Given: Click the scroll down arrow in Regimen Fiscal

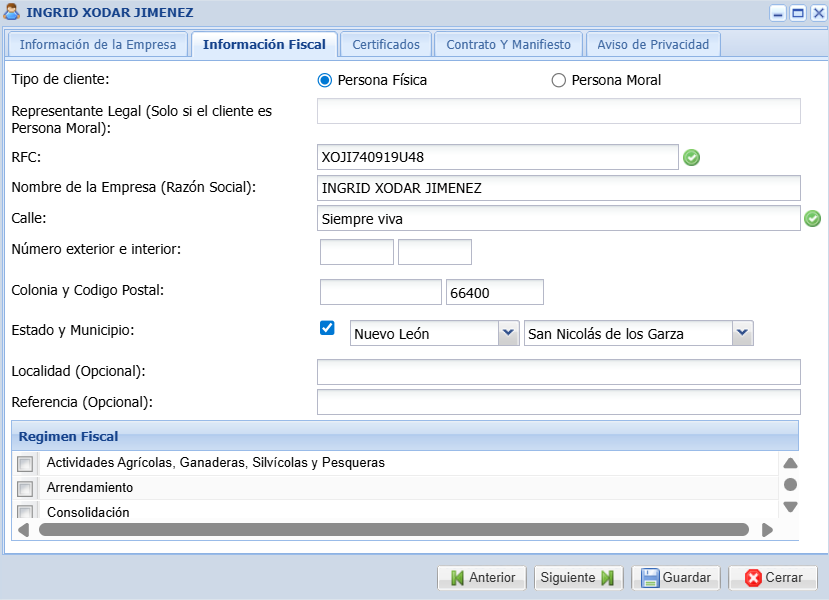Looking at the screenshot, I should click(x=790, y=507).
